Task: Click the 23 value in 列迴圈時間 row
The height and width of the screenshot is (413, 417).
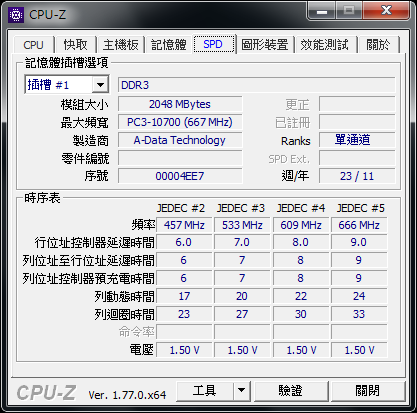Action: 184,314
